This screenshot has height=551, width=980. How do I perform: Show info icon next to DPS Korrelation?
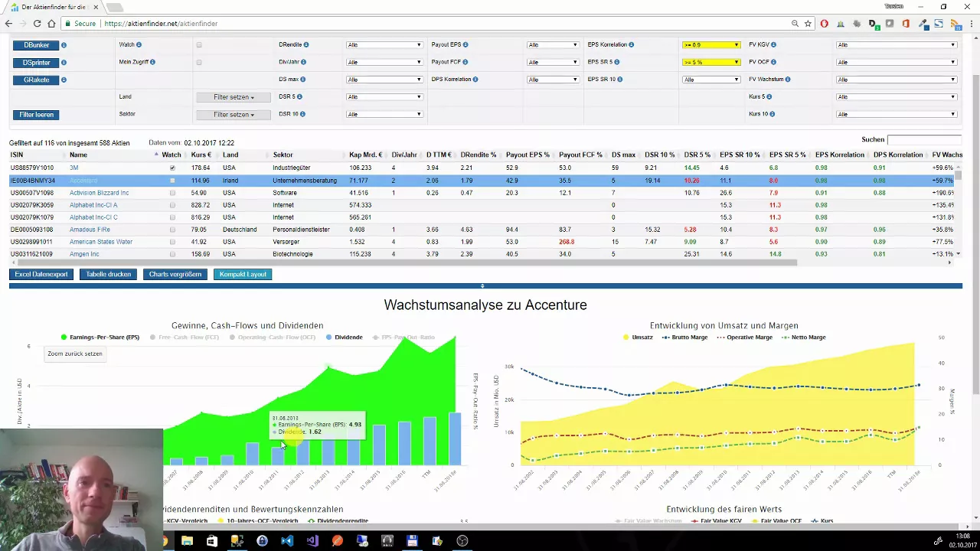coord(475,80)
